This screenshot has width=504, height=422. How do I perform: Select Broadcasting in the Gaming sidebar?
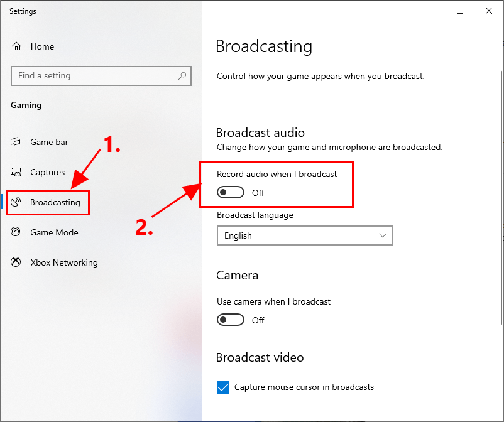pos(55,202)
